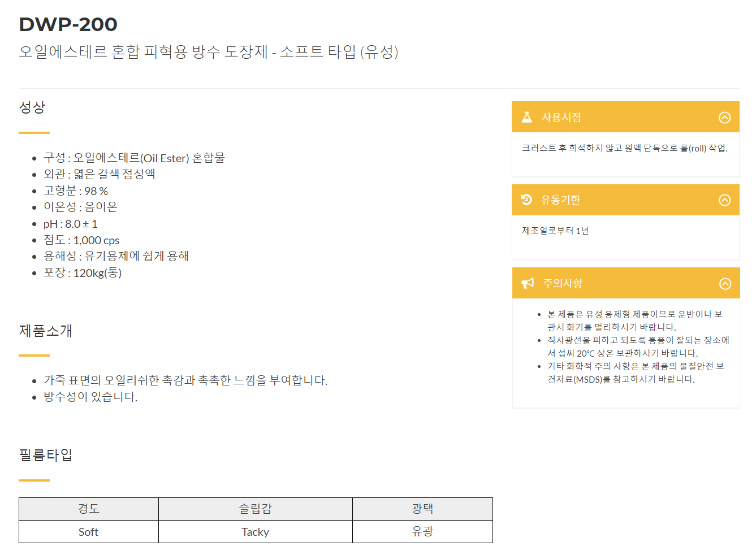Select the 경도 table header cell
Screen dimensions: 756x559
pyautogui.click(x=89, y=509)
